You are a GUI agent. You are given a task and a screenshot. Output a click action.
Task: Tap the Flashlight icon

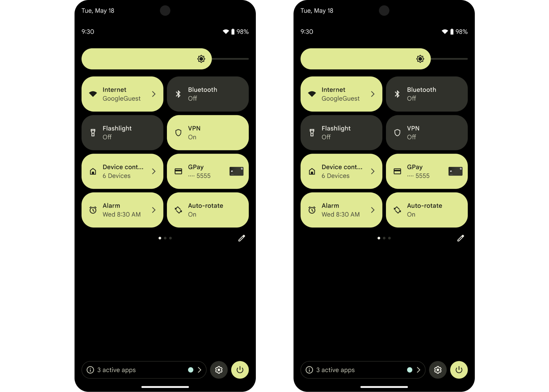pos(93,132)
